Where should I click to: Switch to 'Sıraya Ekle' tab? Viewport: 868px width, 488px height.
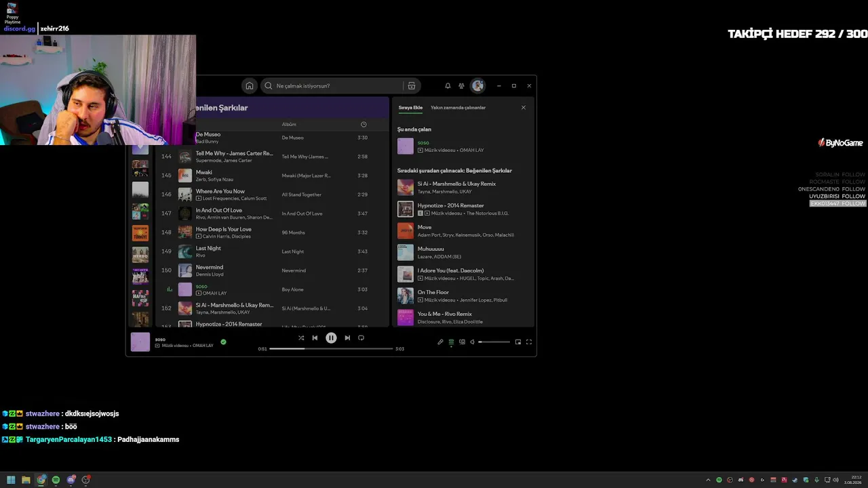410,108
